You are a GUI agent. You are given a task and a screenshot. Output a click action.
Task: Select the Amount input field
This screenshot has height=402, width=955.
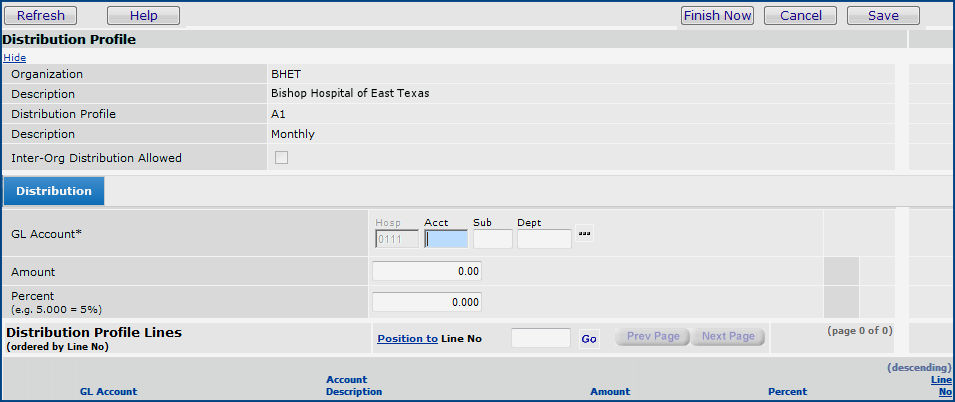(x=427, y=271)
